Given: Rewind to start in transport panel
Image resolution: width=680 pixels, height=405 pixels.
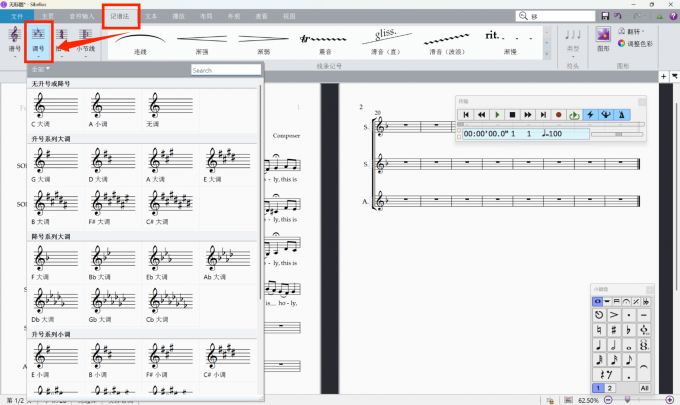Looking at the screenshot, I should 466,114.
